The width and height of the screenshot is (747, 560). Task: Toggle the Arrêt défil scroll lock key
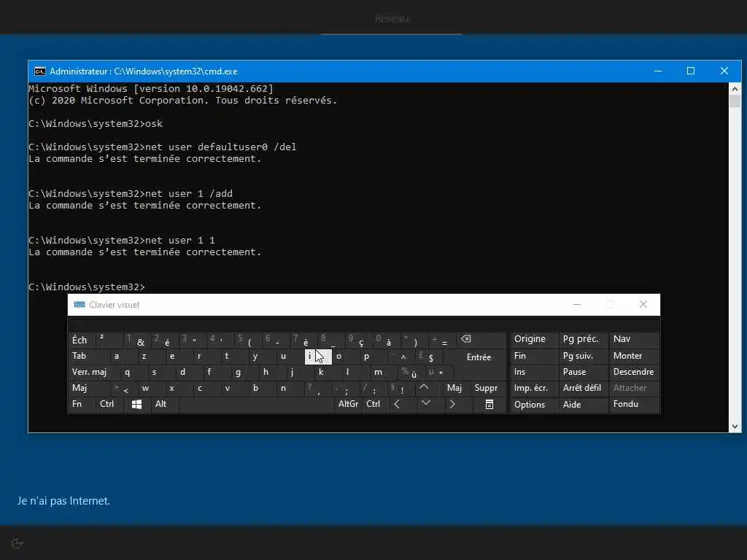[583, 388]
